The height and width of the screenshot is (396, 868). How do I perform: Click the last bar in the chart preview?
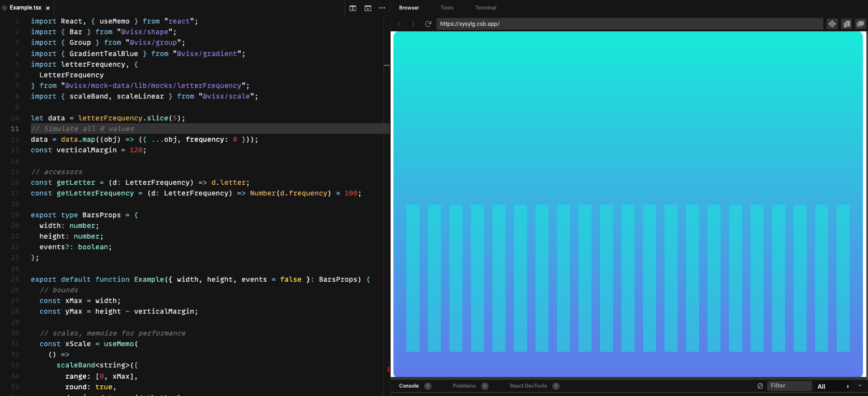pyautogui.click(x=843, y=278)
